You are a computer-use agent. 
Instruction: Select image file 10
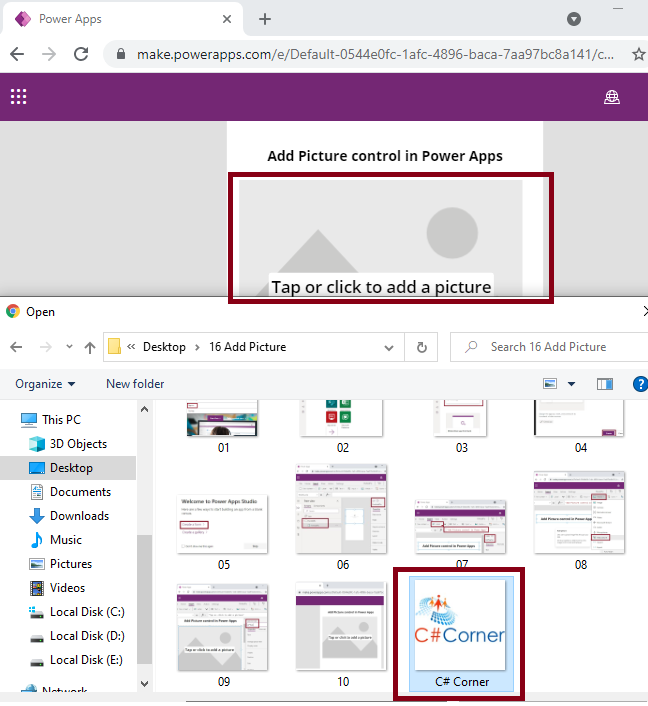(x=342, y=635)
